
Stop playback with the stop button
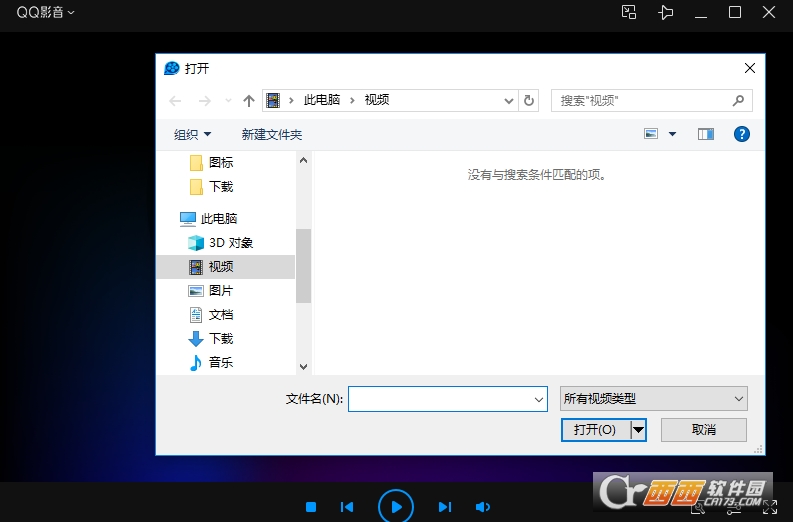coord(311,507)
